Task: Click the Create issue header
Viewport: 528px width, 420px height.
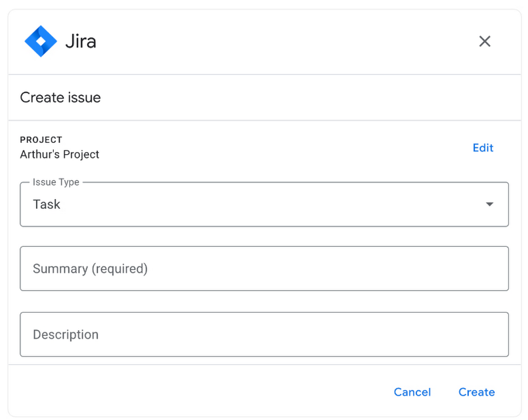Action: (60, 97)
